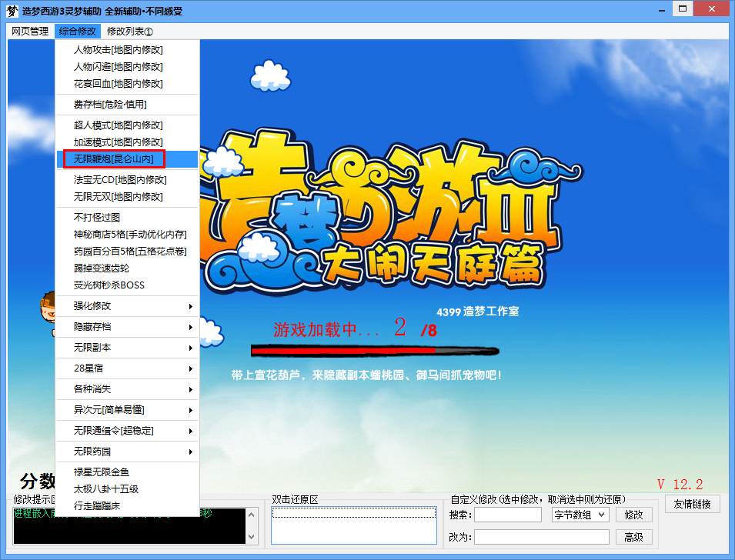Choose 无限鞭炮[昆仑山内] from the menu
Image resolution: width=735 pixels, height=560 pixels.
point(113,159)
